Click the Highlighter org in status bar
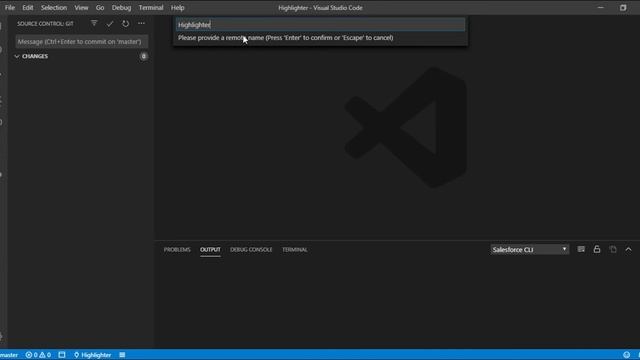This screenshot has height=360, width=640. click(93, 355)
